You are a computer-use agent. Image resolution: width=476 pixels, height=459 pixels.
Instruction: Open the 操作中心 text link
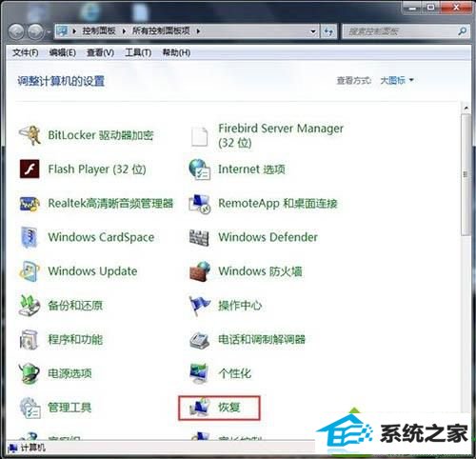240,306
